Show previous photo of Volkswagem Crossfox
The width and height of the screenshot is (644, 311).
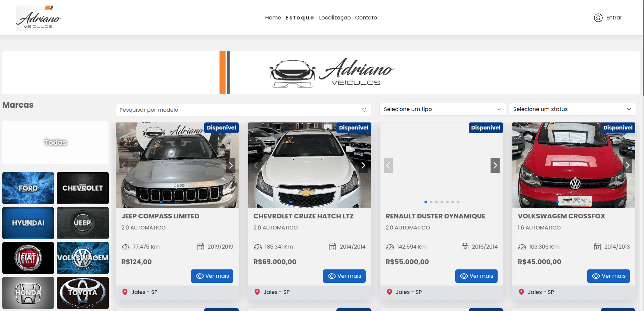click(520, 165)
